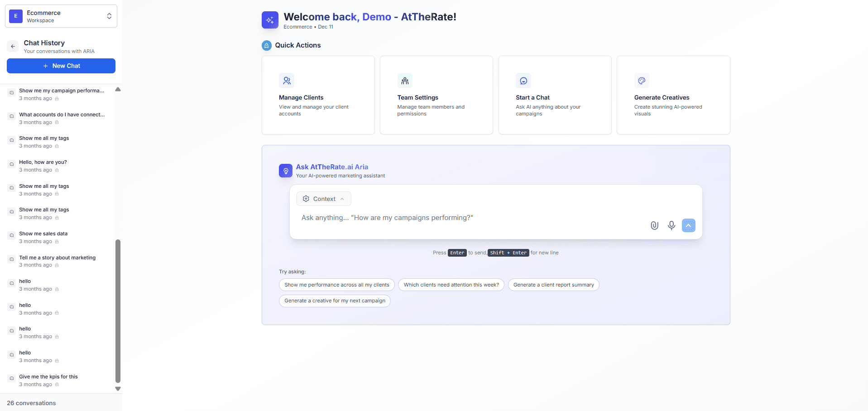
Task: Start a New Chat
Action: 61,66
